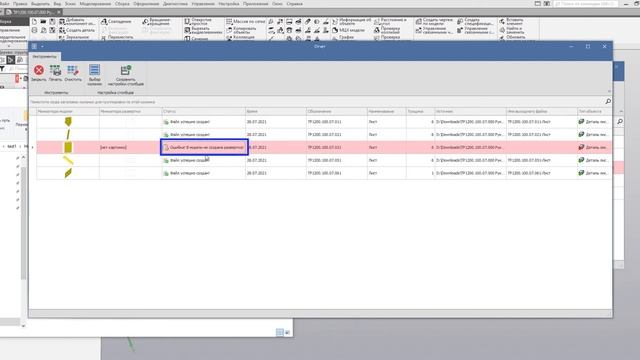Image resolution: width=640 pixels, height=360 pixels.
Task: Sort by the Наименование column header
Action: 386,111
